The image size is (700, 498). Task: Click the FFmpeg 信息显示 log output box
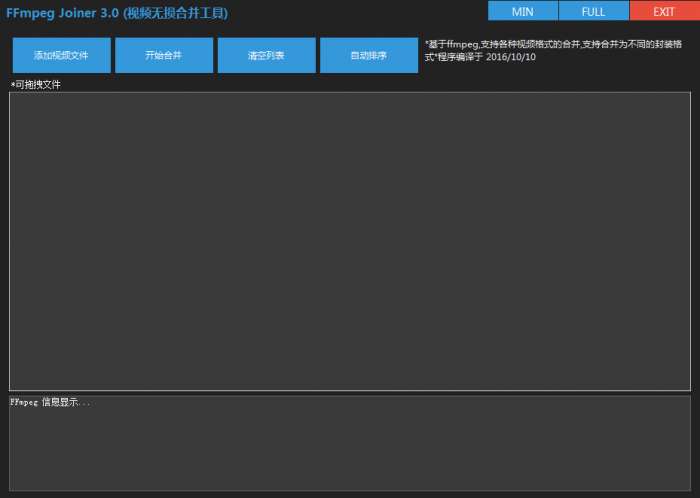click(350, 443)
